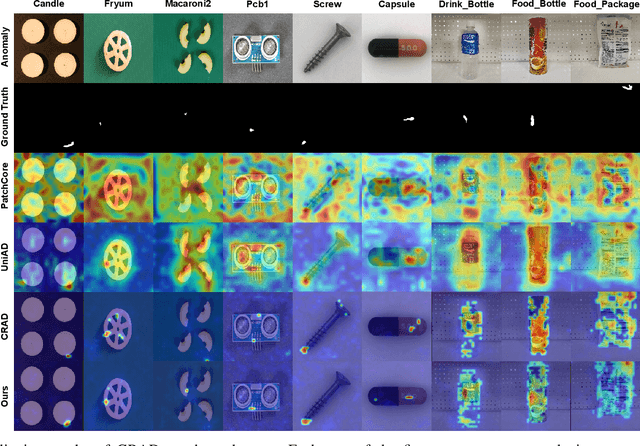Select the Food_Package PatchCore heatmap

click(x=604, y=187)
